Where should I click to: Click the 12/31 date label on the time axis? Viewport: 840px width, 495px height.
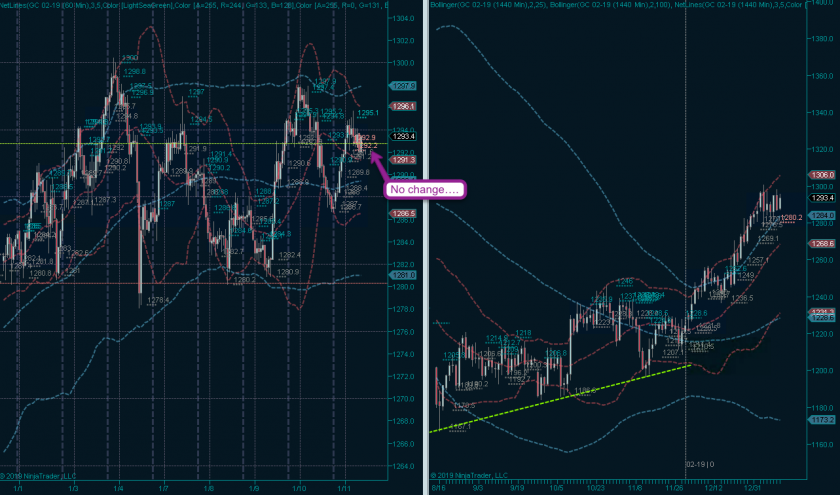pyautogui.click(x=752, y=489)
